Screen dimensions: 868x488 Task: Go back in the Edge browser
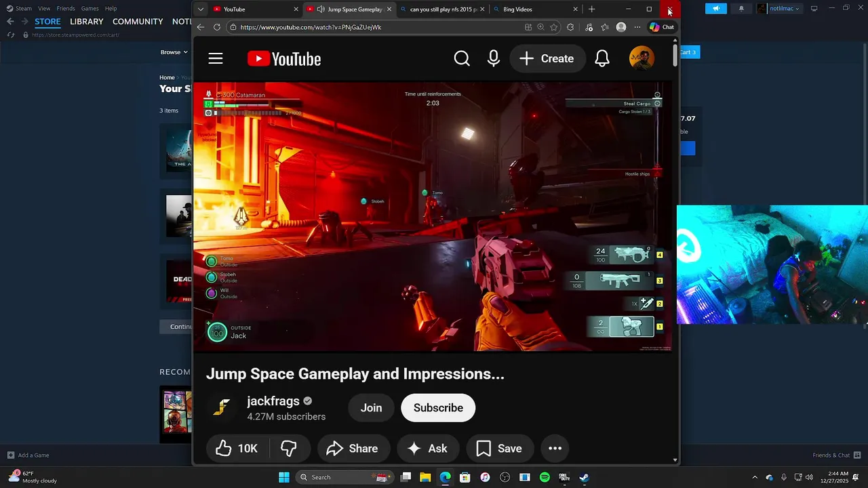(x=200, y=27)
